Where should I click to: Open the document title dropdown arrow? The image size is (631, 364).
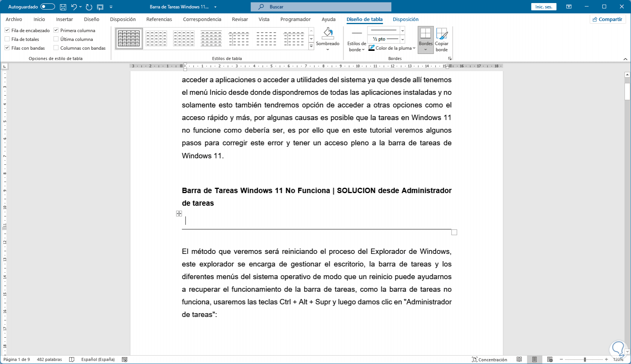[215, 7]
